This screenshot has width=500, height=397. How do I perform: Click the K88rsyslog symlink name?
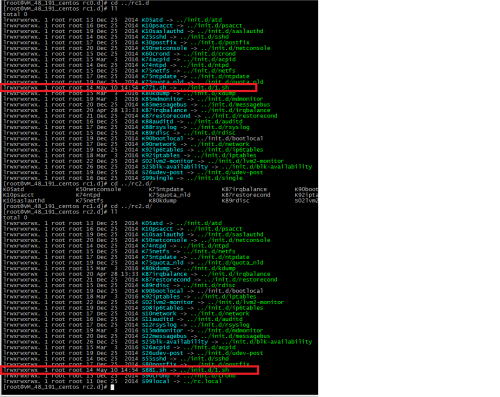pos(159,127)
